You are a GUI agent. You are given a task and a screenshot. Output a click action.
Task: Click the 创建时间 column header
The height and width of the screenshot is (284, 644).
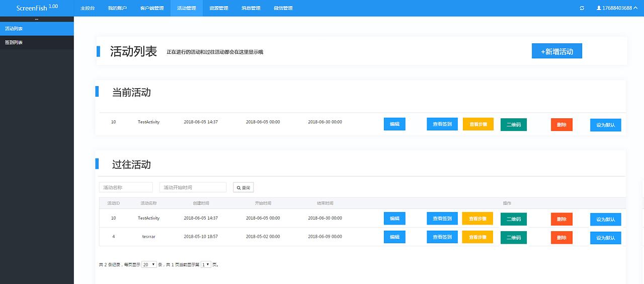coord(201,203)
